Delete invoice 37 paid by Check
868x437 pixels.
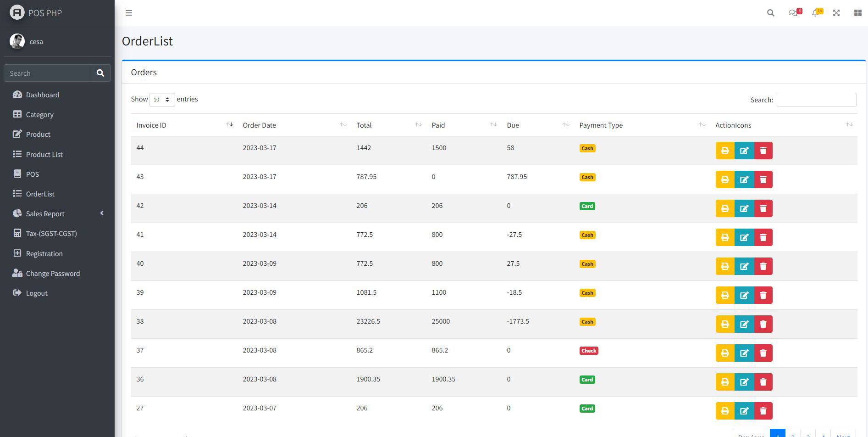click(763, 353)
